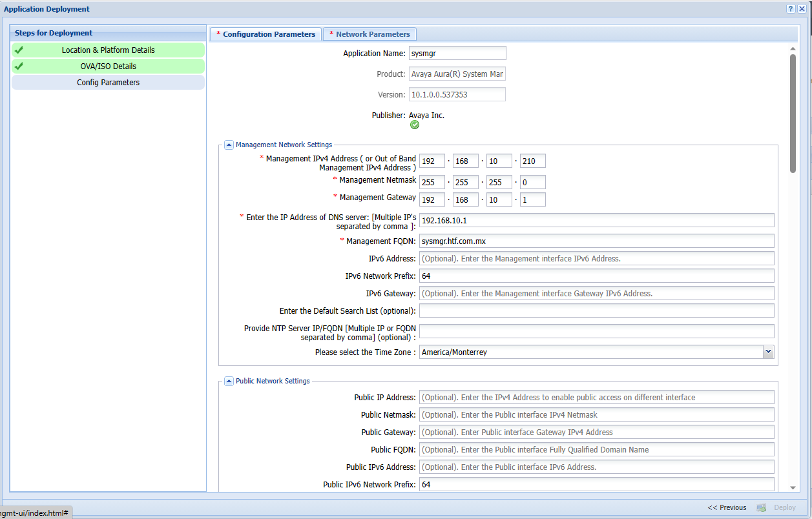Click the help question mark icon
The height and width of the screenshot is (519, 812).
pos(791,9)
